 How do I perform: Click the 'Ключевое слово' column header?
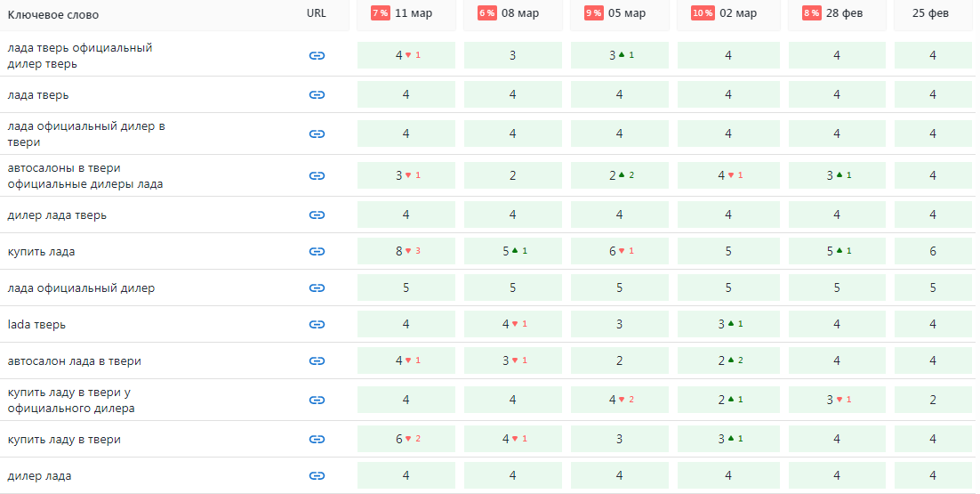pos(53,15)
